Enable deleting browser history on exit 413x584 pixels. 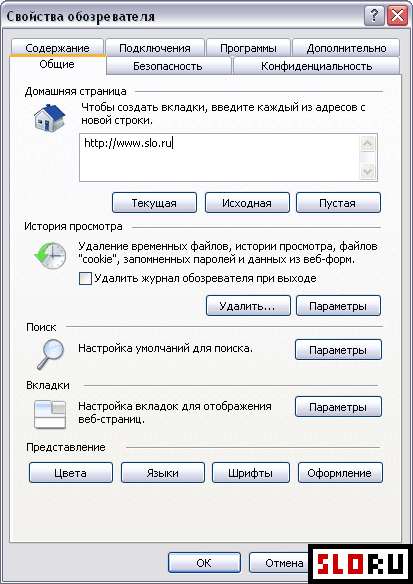pyautogui.click(x=86, y=279)
